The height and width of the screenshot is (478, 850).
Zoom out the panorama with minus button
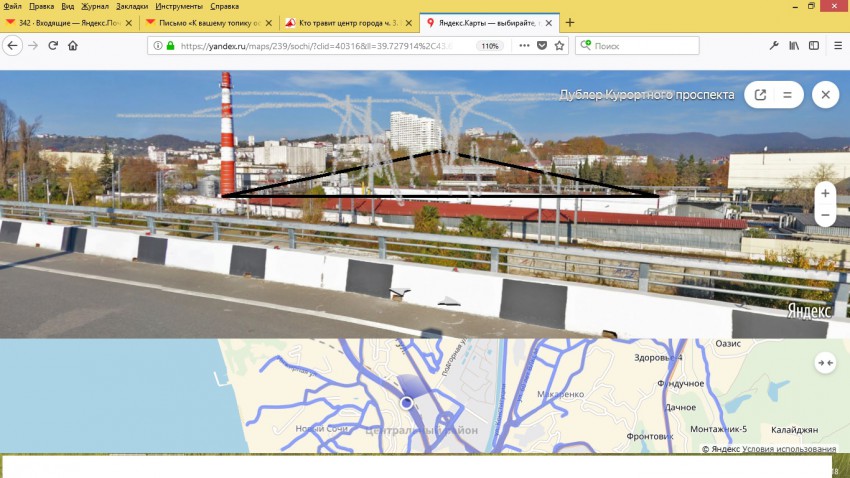[x=825, y=215]
